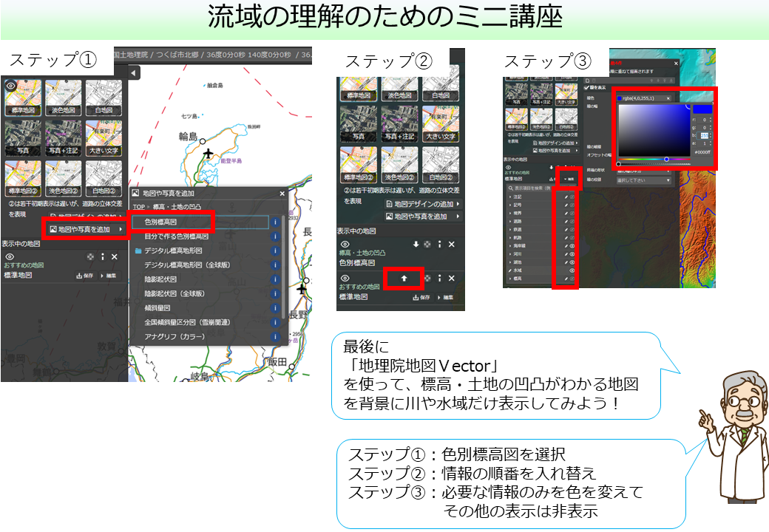769x532 pixels.
Task: Click the TOP breadcrumb link in add-map popup
Action: coord(139,207)
